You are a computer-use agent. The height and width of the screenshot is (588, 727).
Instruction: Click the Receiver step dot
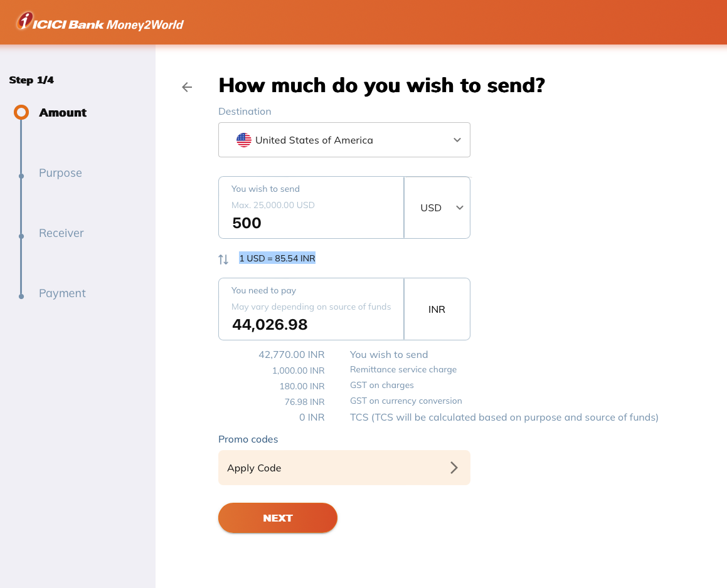click(21, 236)
